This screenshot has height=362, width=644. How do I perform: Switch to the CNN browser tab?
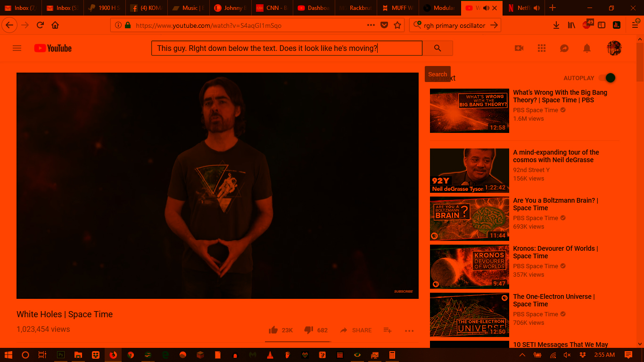pos(272,8)
